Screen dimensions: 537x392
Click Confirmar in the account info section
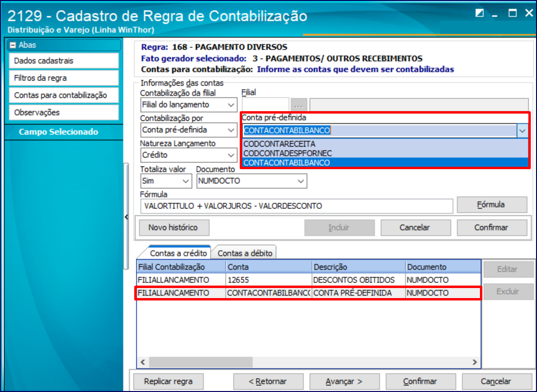[492, 228]
